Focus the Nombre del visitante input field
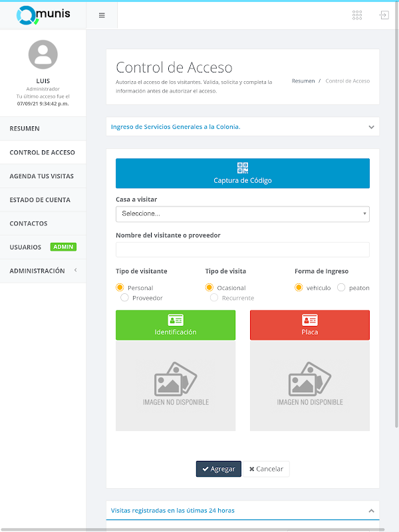The image size is (399, 532). point(243,250)
